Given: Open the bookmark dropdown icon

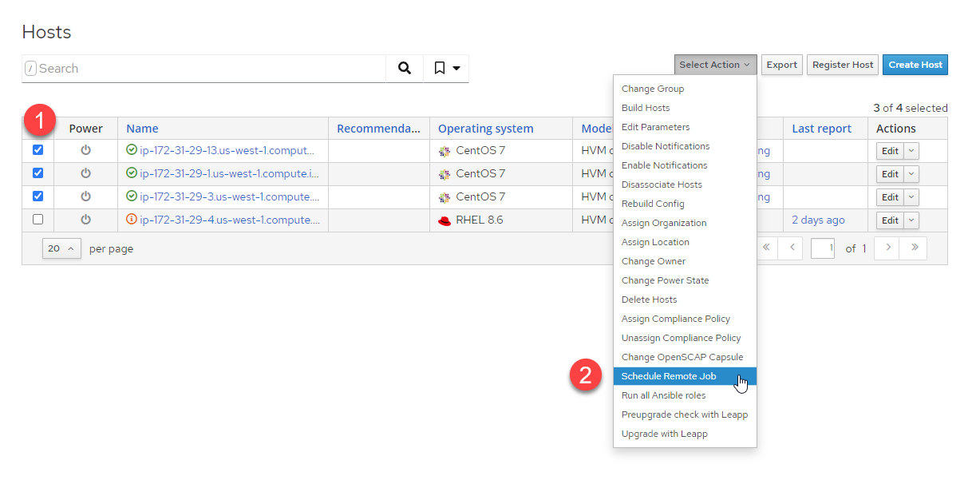Looking at the screenshot, I should tap(447, 69).
